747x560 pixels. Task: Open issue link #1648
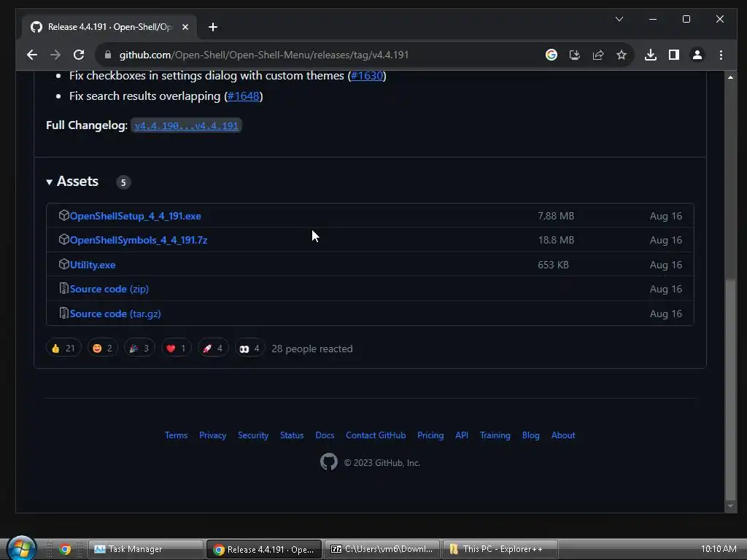(x=244, y=96)
